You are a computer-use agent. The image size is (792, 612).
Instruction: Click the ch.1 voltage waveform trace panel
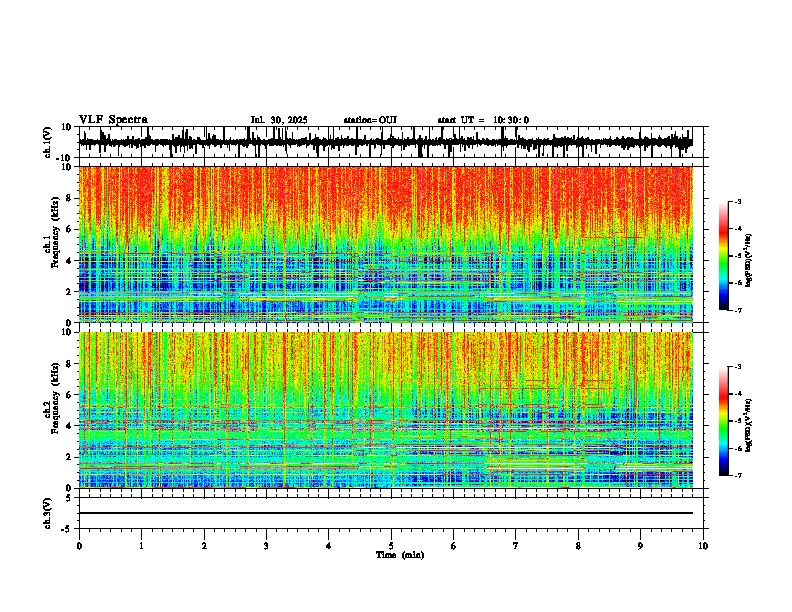(x=390, y=142)
